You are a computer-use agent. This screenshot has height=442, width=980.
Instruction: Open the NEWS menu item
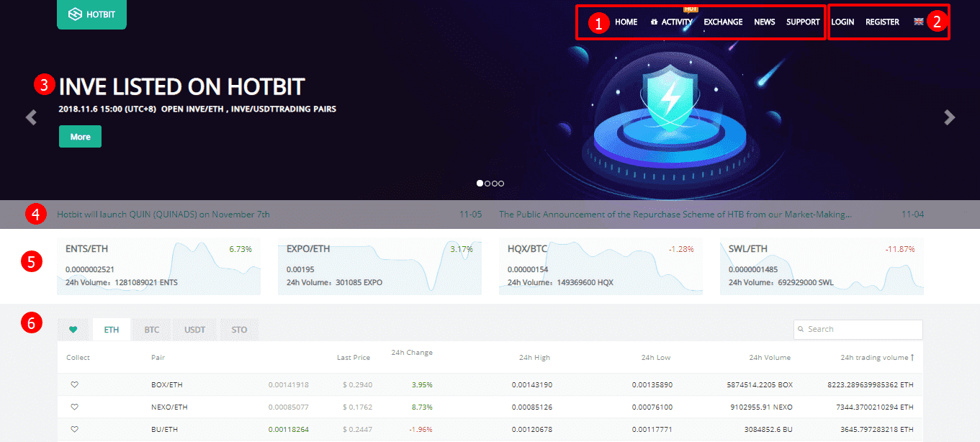(765, 22)
